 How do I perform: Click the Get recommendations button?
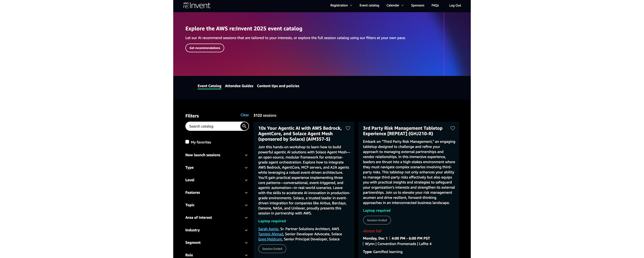(205, 48)
